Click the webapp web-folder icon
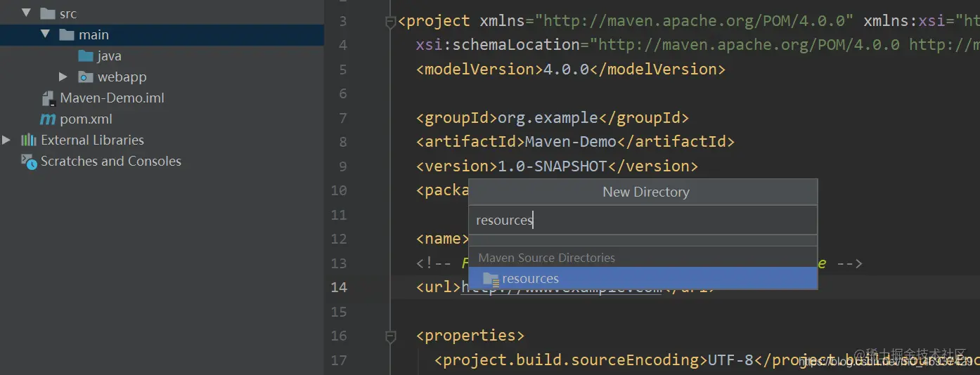980x375 pixels. tap(86, 77)
